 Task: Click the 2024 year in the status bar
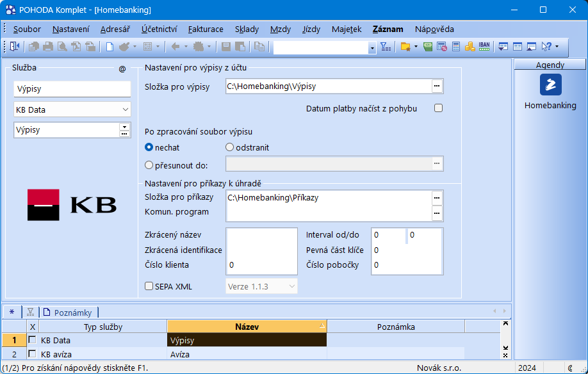coord(527,368)
